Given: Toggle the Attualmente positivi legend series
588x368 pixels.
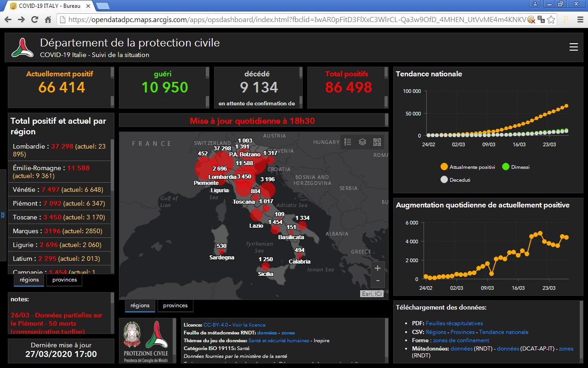Looking at the screenshot, I should [468, 167].
